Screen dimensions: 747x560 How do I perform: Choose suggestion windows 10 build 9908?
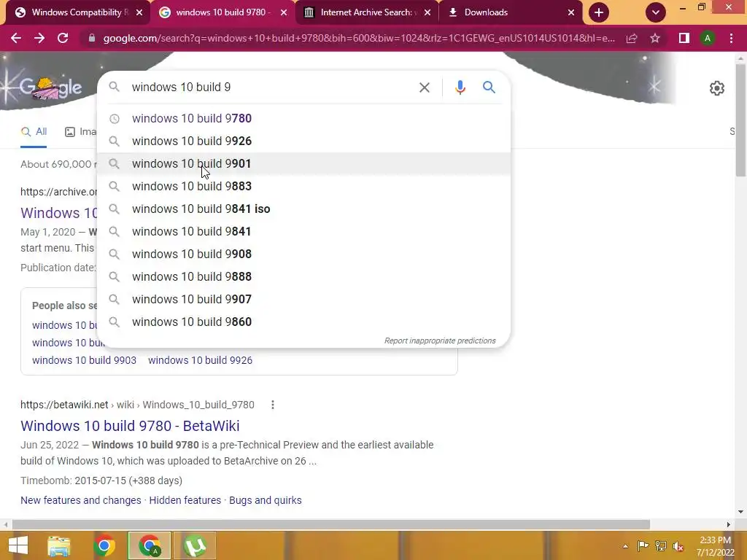[x=303, y=254]
